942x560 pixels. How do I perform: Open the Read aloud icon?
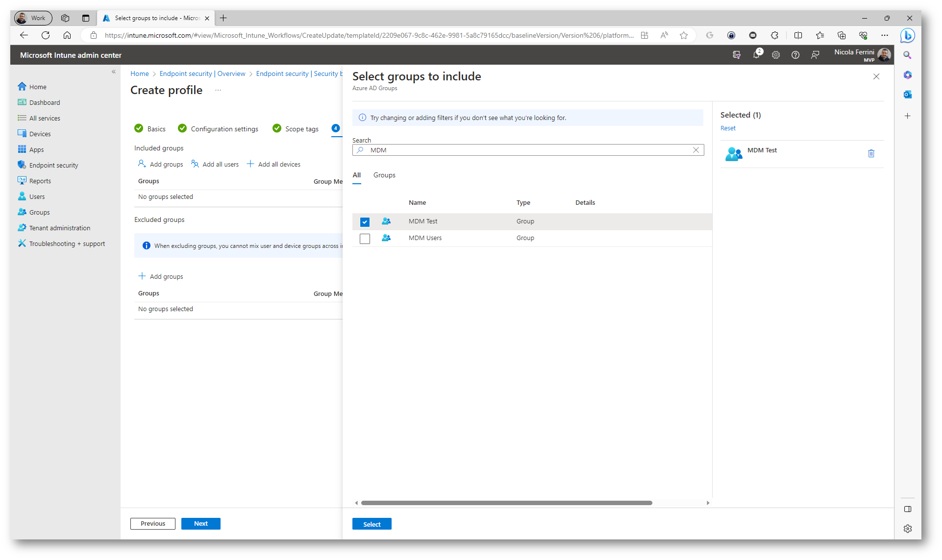click(x=664, y=35)
